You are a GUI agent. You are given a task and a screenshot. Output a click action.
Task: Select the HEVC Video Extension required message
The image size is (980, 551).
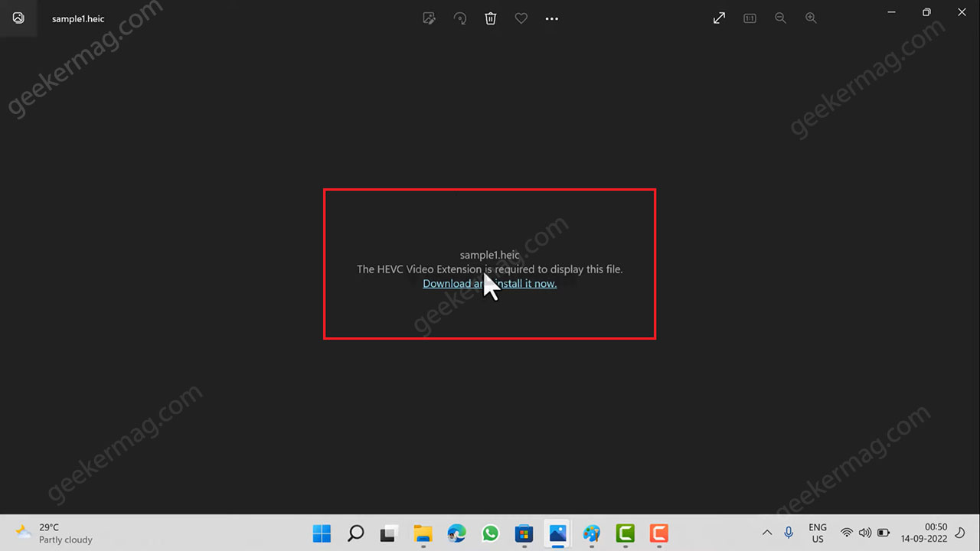point(490,269)
